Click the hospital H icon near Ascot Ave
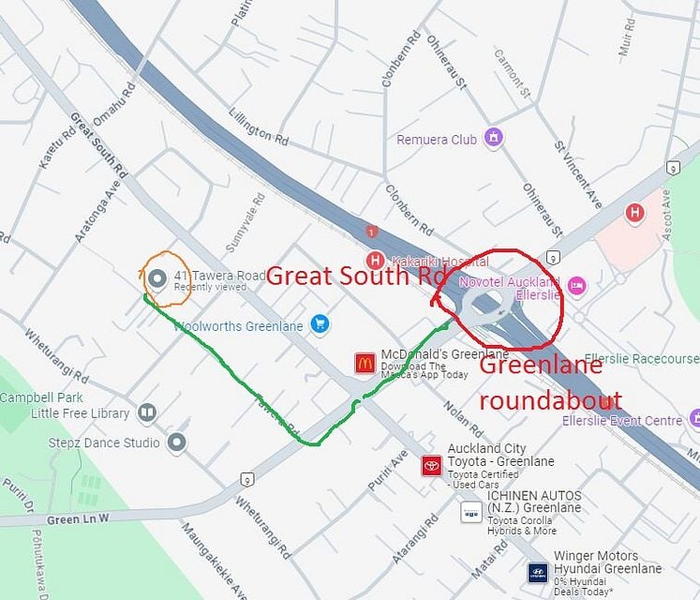This screenshot has width=700, height=600. [x=634, y=213]
